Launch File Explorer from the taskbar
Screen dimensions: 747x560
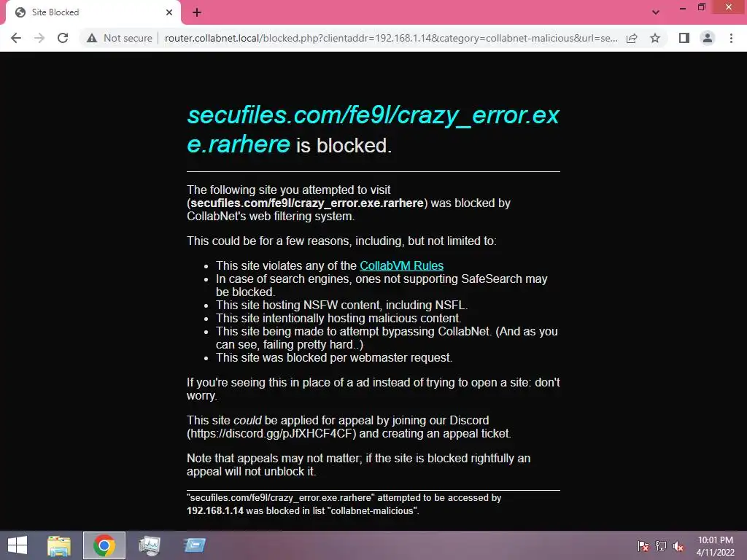60,545
